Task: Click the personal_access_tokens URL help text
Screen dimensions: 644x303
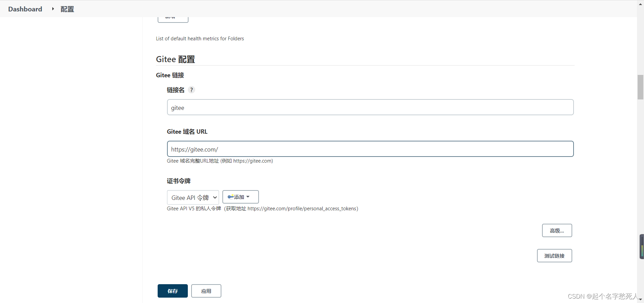Action: coord(263,209)
